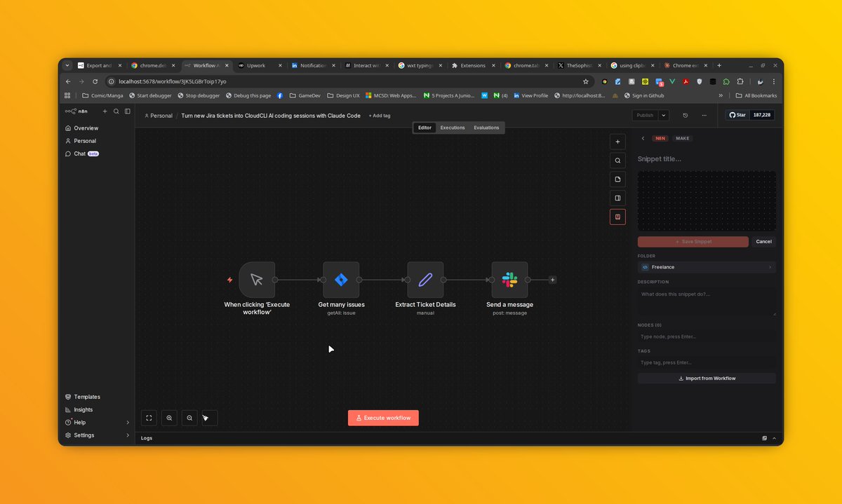
Task: Click the snippet description text area
Action: (707, 302)
